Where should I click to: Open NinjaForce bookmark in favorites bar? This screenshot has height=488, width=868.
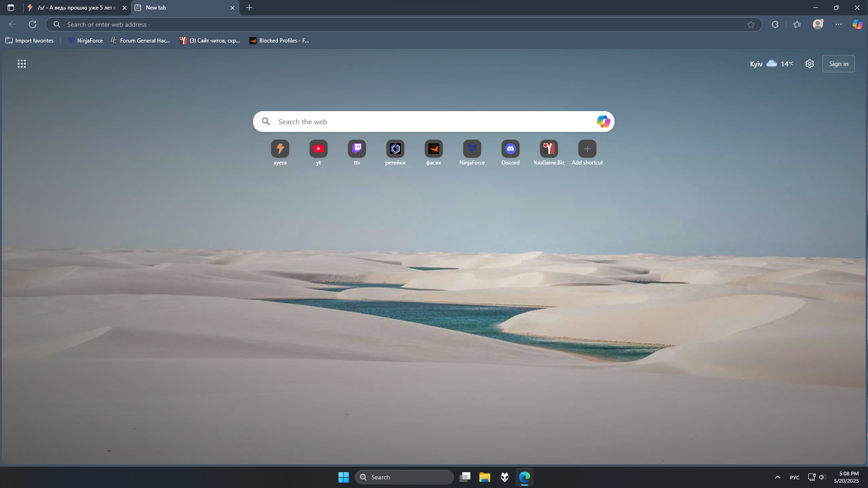pos(85,41)
